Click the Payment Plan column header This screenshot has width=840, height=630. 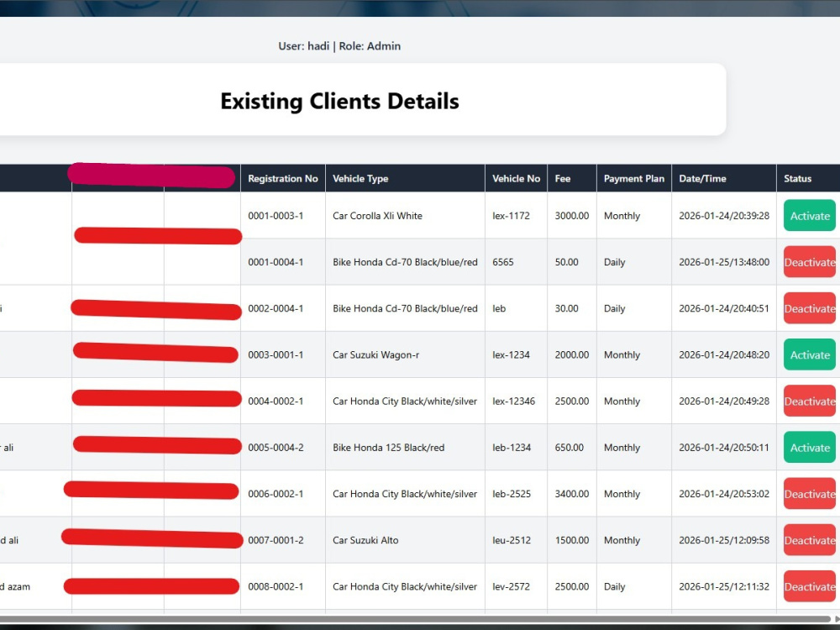coord(633,178)
